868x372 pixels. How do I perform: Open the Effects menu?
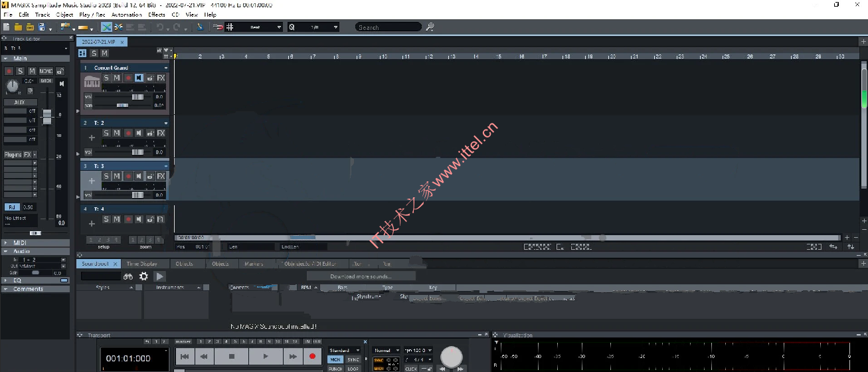coord(157,14)
